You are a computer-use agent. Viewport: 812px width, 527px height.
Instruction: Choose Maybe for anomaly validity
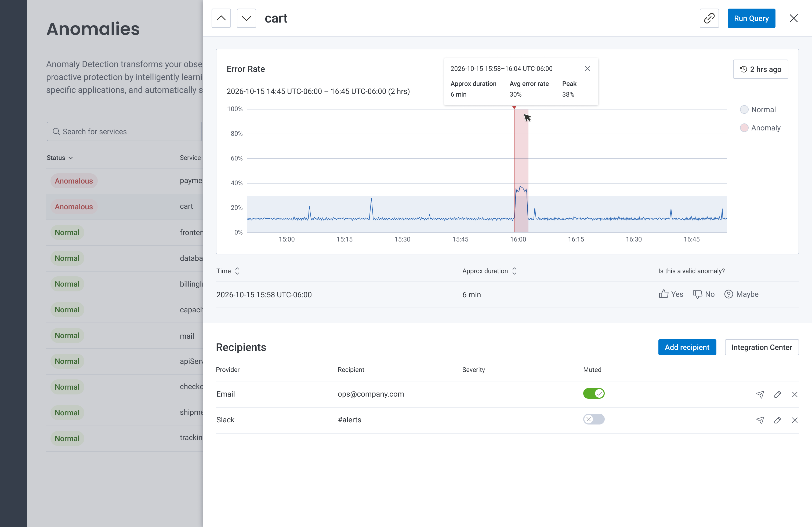(x=741, y=294)
